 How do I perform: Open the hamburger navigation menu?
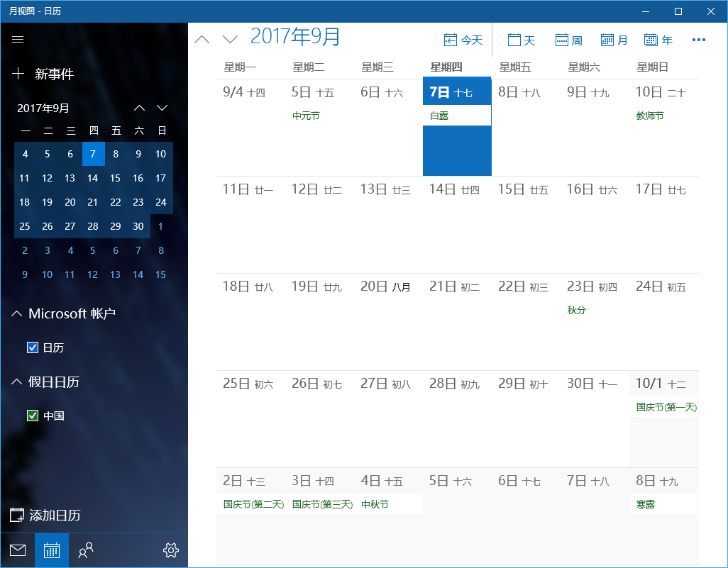[18, 40]
